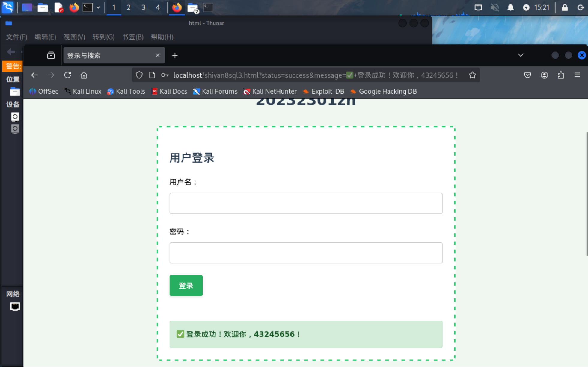Go back with the browser back arrow

click(34, 75)
